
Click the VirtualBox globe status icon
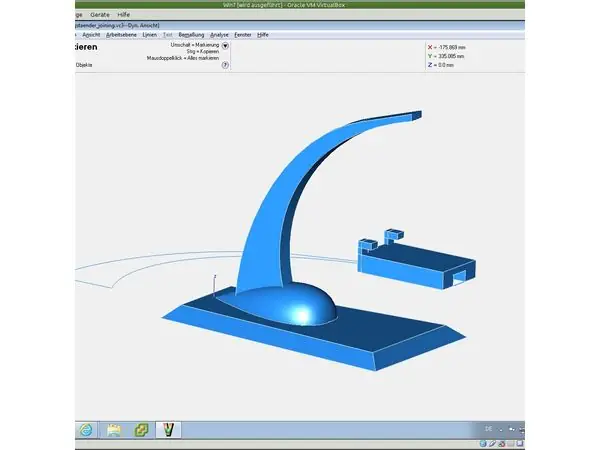coord(483,444)
